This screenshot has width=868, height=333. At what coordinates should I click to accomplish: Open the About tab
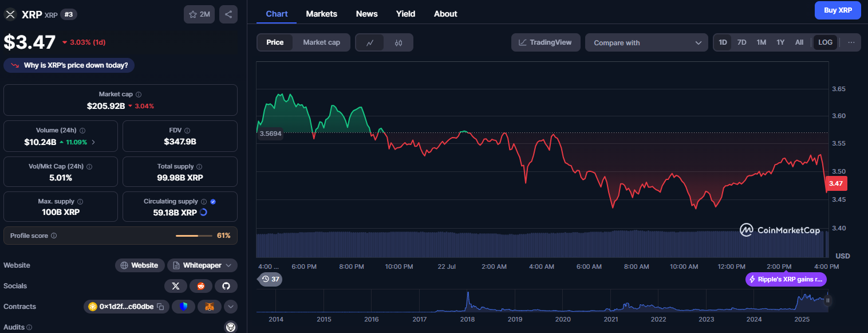tap(445, 14)
